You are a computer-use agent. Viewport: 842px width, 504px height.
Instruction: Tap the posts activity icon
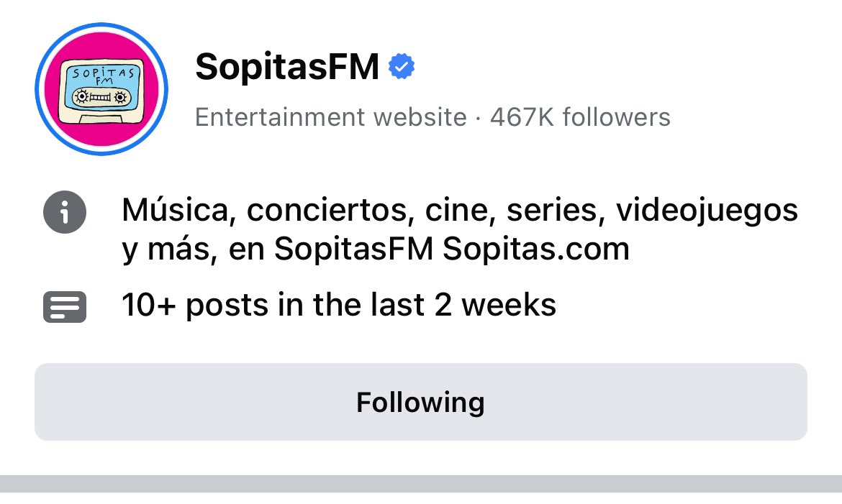tap(65, 307)
